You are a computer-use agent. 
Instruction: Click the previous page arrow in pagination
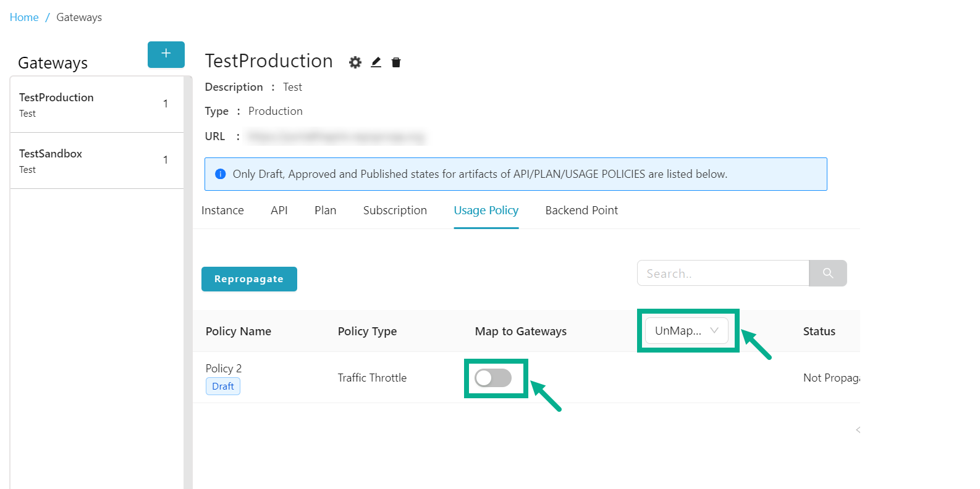click(x=858, y=430)
